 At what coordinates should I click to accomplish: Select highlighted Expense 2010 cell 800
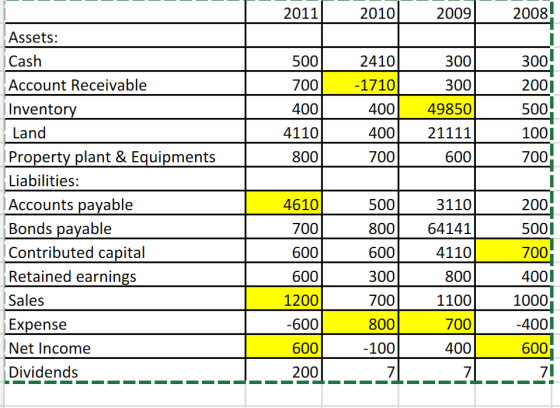(x=360, y=323)
